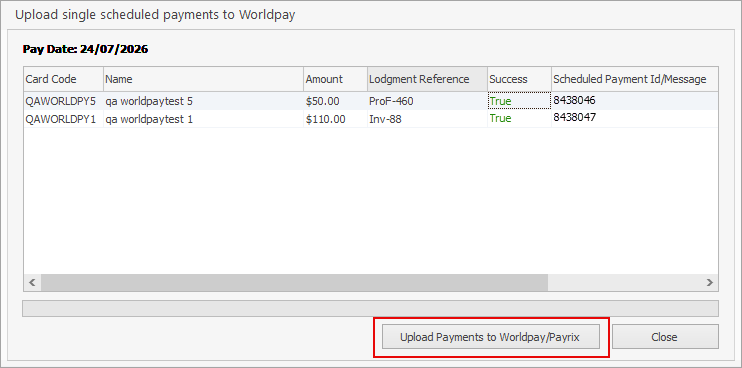Click the horizontal scrollbar left arrow

point(32,282)
